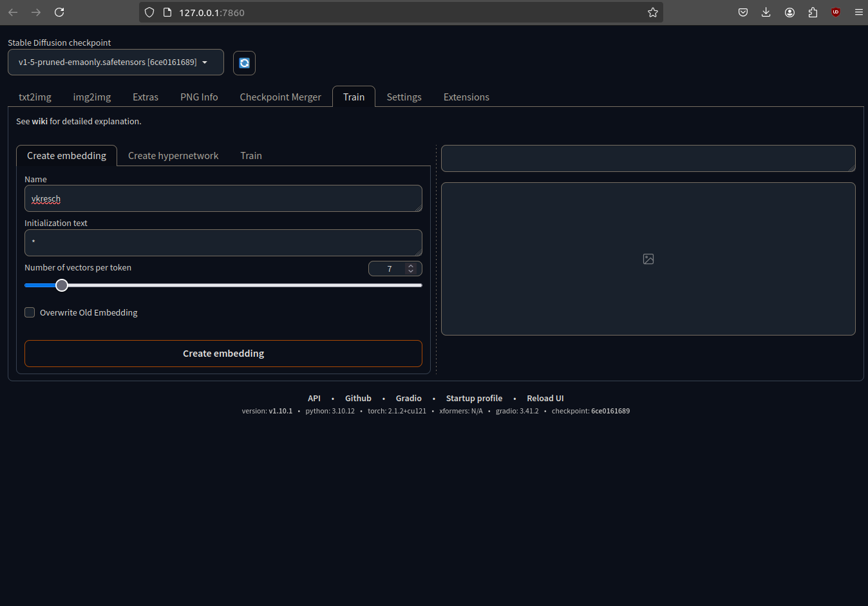Screen dimensions: 868x606
Task: Open the PNG Info tab
Action: point(199,97)
